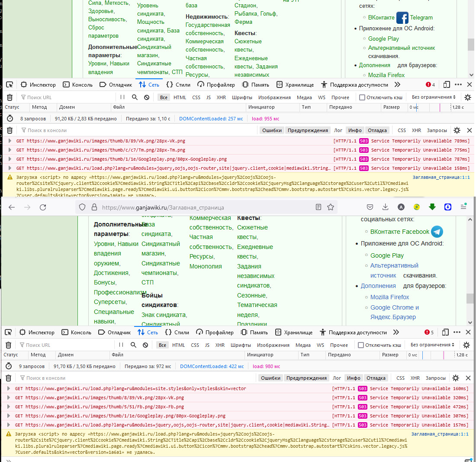Toggle 'Предупреждения' filter in the console listing Fb.png
Screen dimensions: 476x462
[306, 378]
